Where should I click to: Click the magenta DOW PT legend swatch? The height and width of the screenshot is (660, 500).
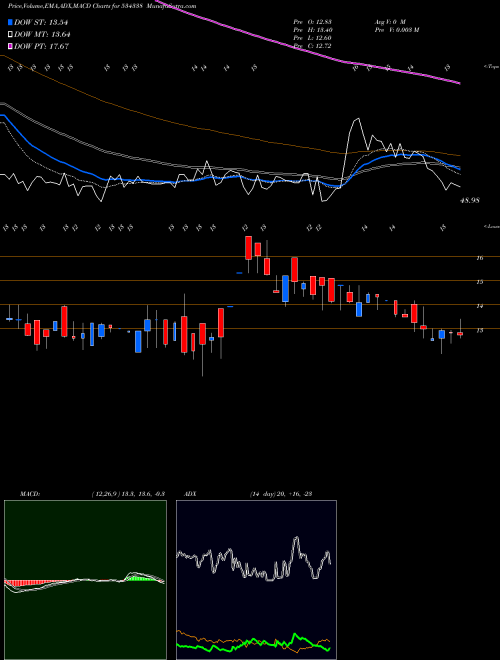pyautogui.click(x=10, y=46)
